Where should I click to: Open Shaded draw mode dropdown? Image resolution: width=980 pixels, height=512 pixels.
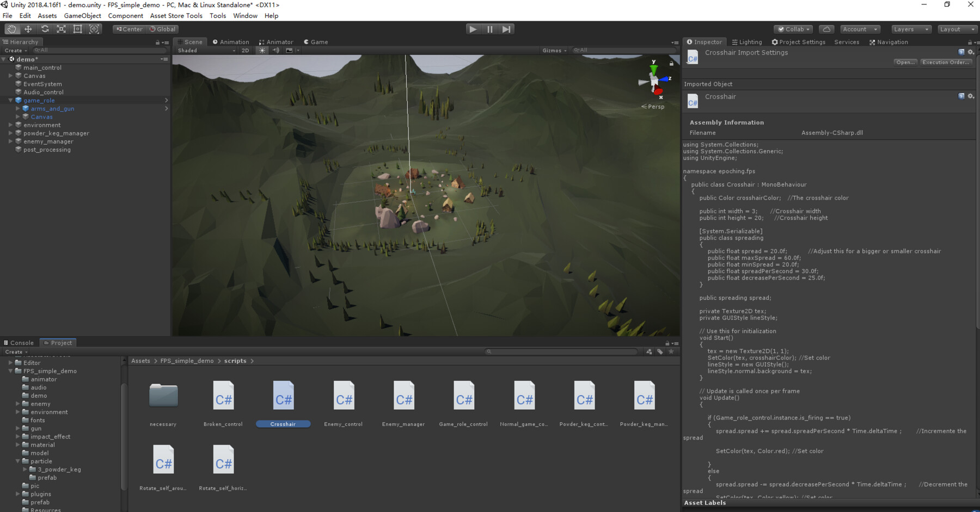pyautogui.click(x=206, y=51)
